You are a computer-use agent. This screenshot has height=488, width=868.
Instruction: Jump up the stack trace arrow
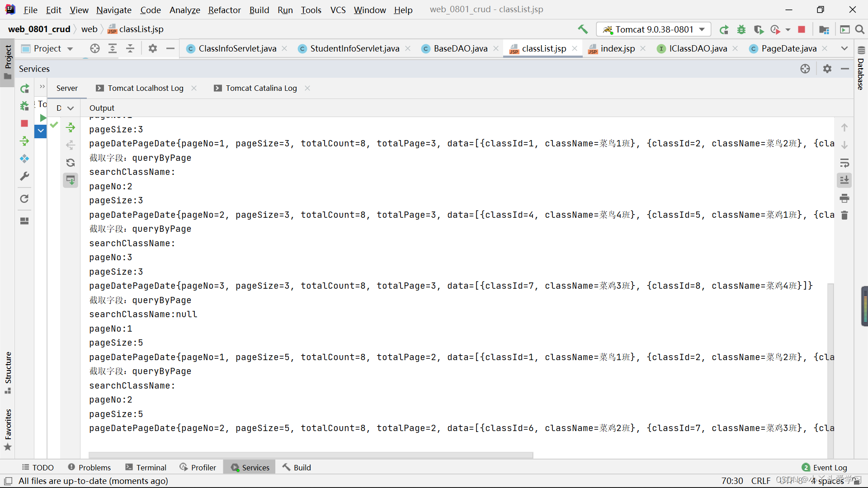(844, 127)
